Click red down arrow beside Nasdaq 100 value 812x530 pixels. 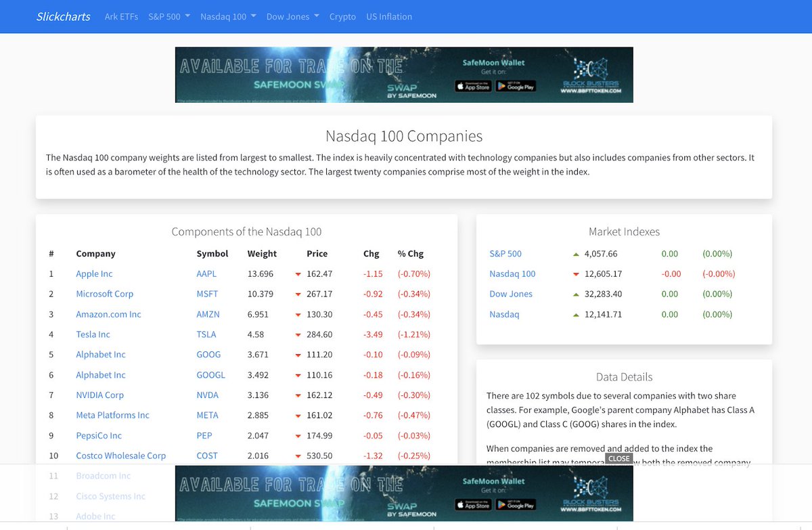point(576,274)
